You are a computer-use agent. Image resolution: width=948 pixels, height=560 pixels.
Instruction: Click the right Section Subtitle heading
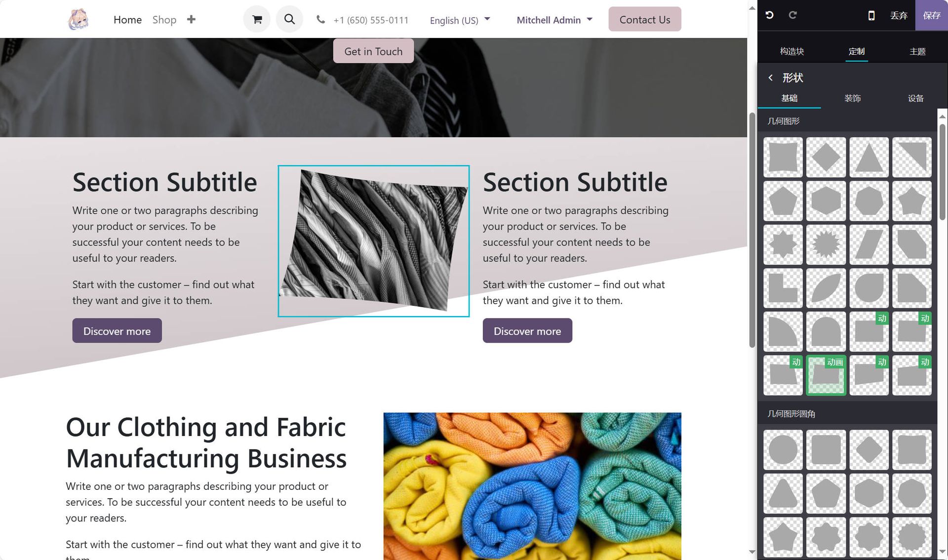coord(575,182)
